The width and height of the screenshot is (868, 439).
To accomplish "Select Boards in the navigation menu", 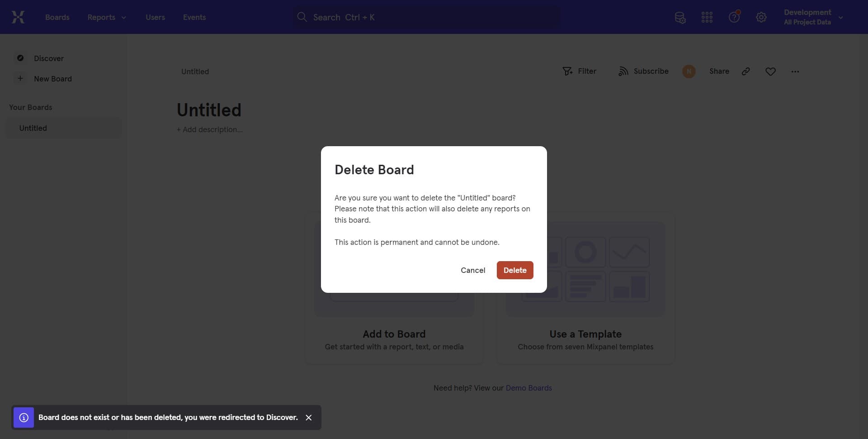I will (x=57, y=17).
